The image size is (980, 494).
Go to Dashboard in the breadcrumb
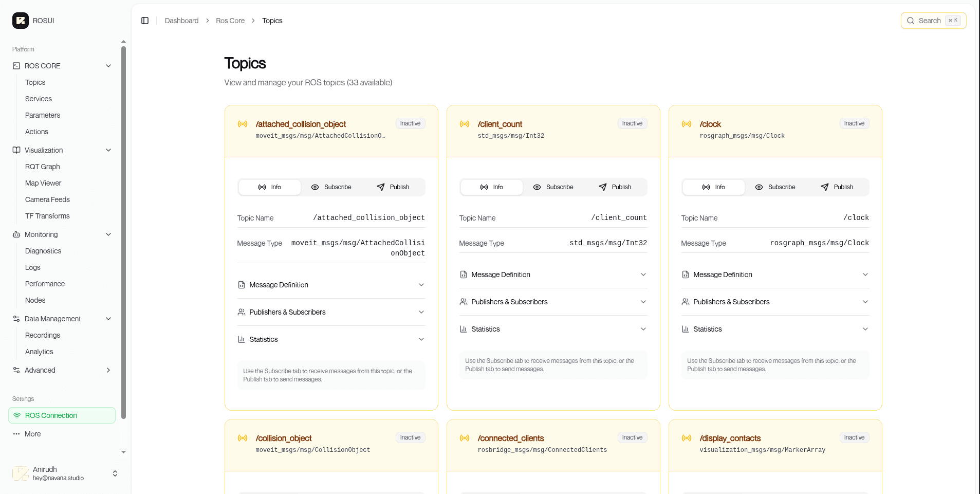tap(181, 21)
